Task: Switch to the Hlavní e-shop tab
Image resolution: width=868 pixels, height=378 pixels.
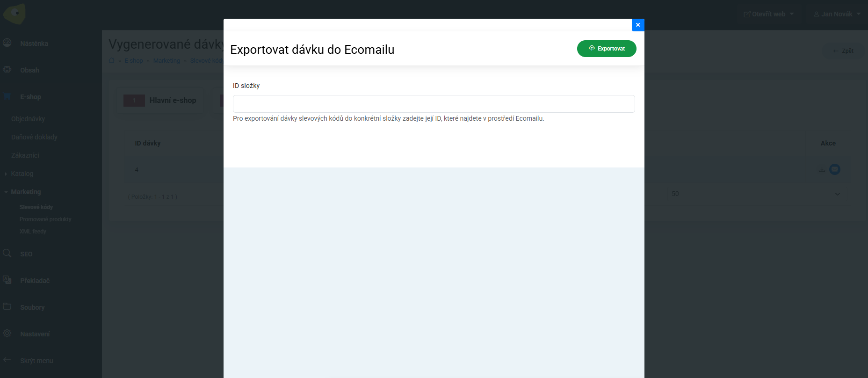Action: 160,101
